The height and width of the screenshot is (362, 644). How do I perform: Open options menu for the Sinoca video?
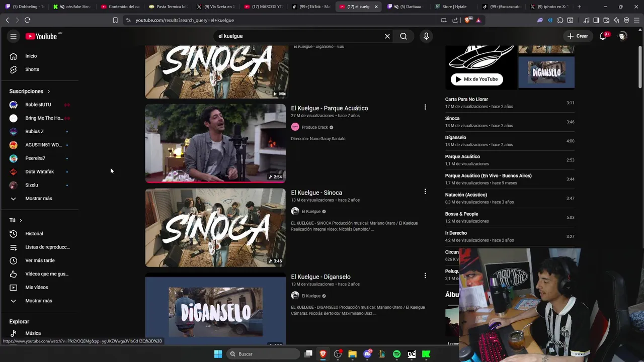(425, 192)
